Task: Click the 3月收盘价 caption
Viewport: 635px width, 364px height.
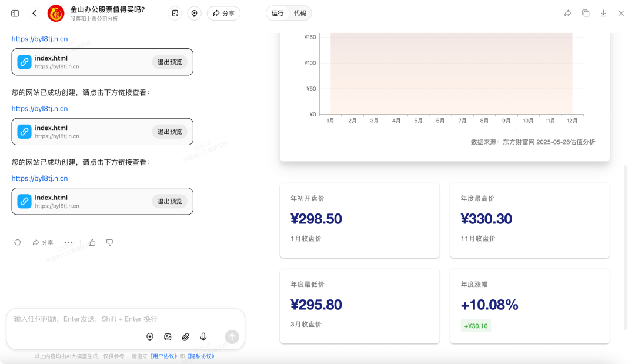Action: click(306, 325)
